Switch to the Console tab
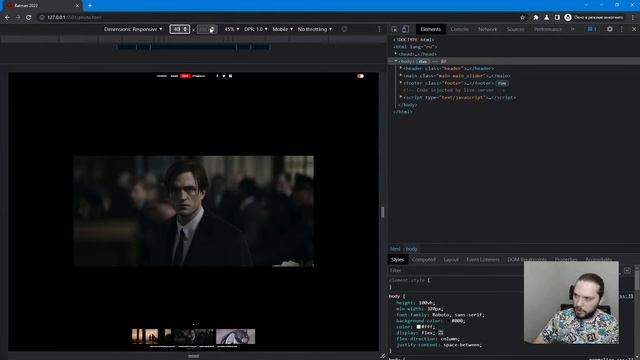 tap(460, 29)
